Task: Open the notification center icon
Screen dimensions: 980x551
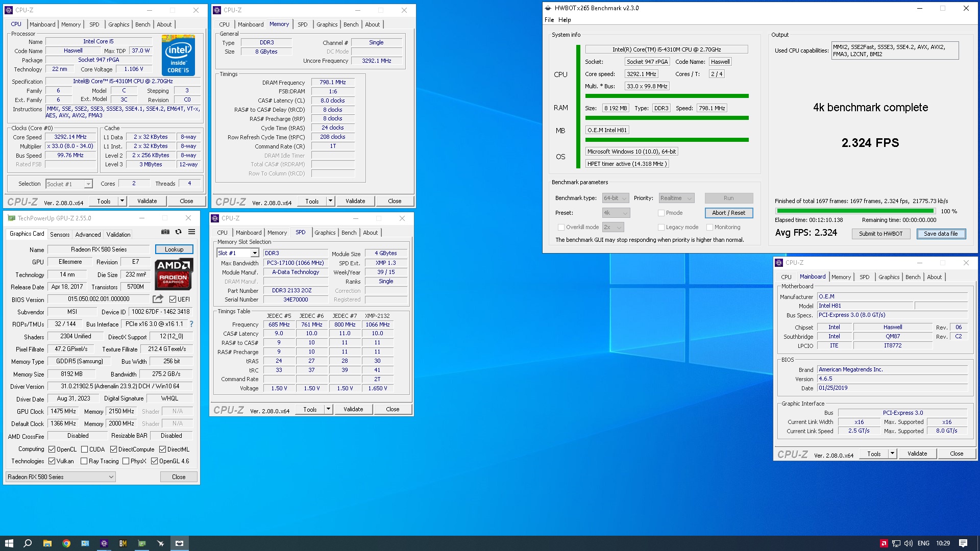Action: 963,543
